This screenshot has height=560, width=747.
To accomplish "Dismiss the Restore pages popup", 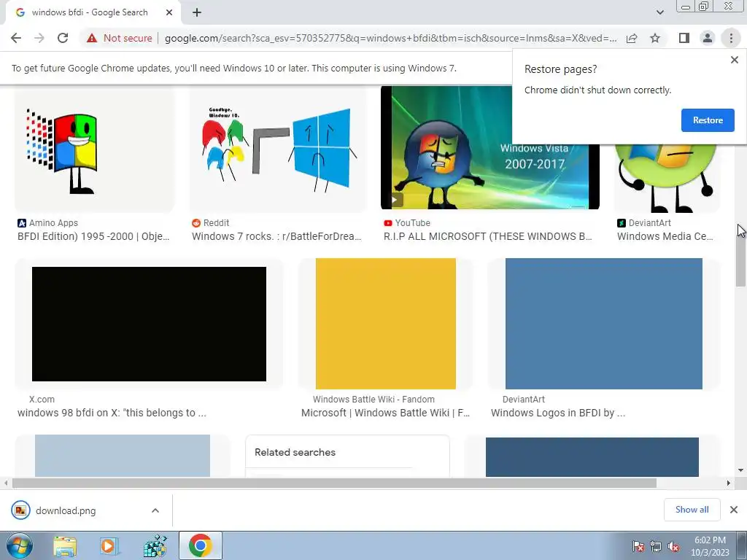I will [x=734, y=60].
